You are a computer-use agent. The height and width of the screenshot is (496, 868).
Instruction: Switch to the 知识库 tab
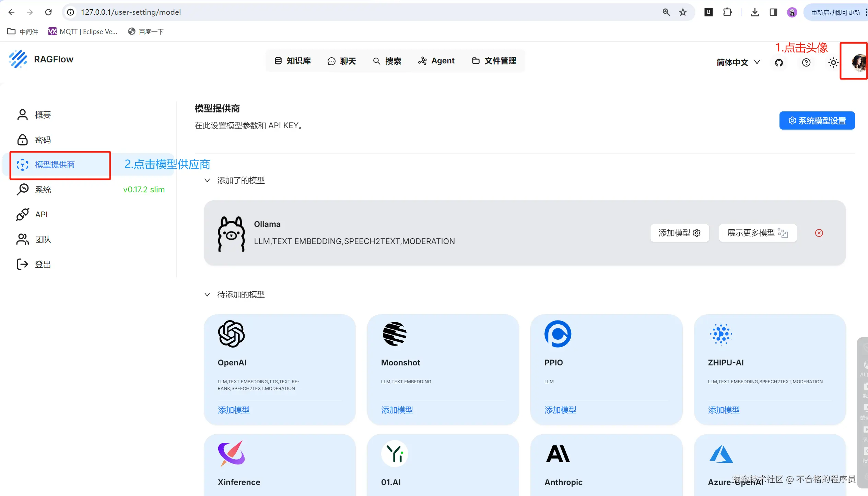coord(293,61)
